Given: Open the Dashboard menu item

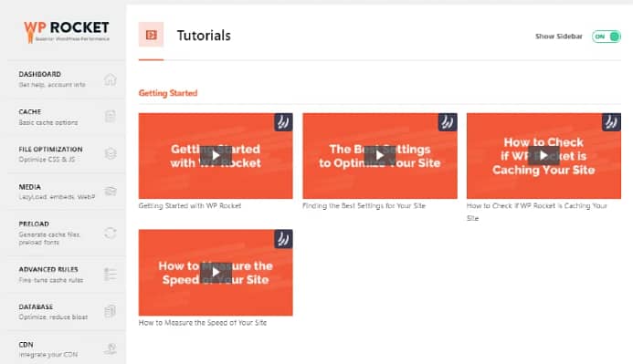Looking at the screenshot, I should point(67,79).
